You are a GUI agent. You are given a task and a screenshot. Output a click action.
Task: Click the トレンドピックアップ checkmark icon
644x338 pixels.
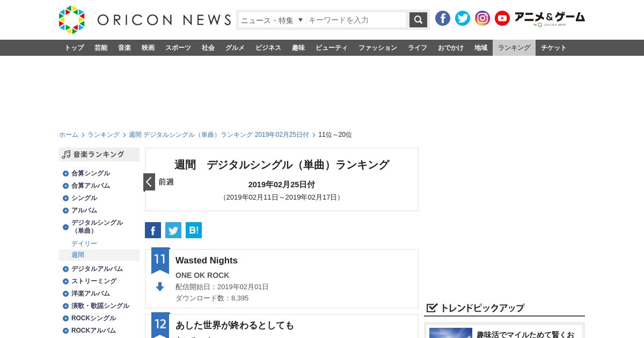pos(432,308)
